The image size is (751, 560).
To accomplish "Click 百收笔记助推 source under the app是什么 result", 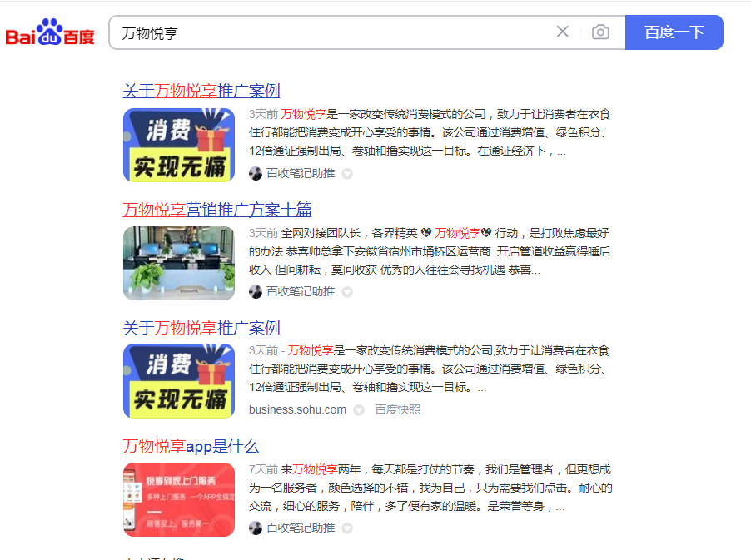I will (x=301, y=528).
